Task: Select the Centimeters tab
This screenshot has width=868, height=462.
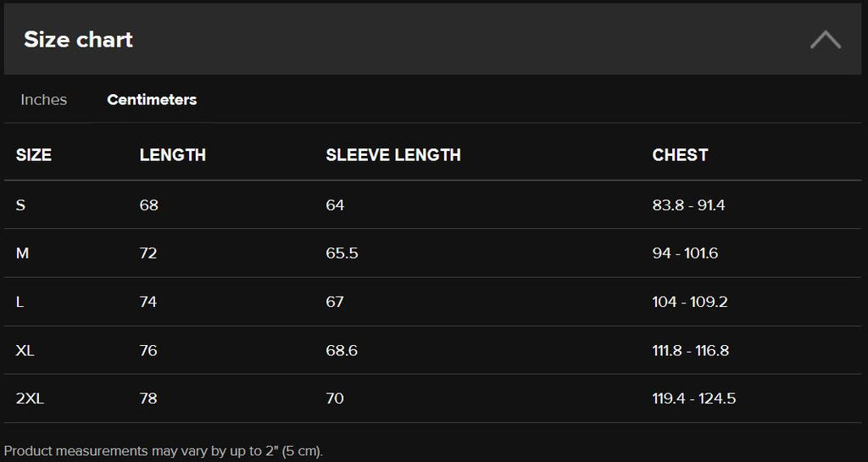Action: click(x=152, y=99)
